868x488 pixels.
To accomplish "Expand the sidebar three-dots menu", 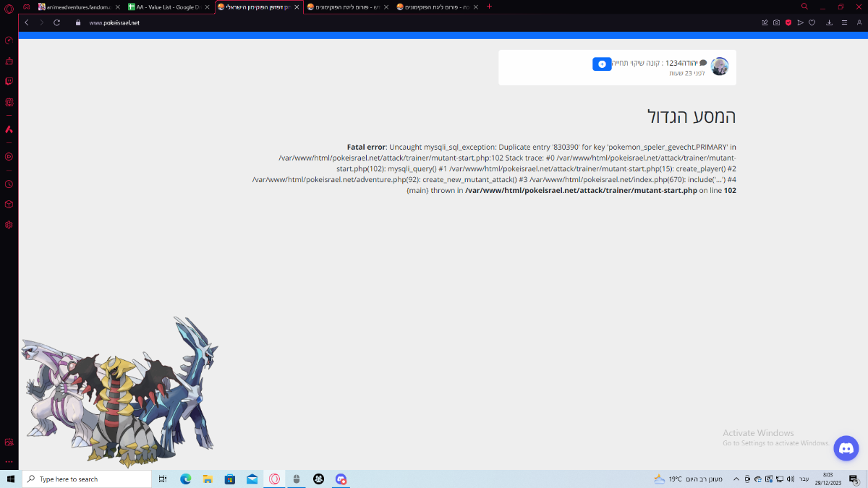I will 9,461.
